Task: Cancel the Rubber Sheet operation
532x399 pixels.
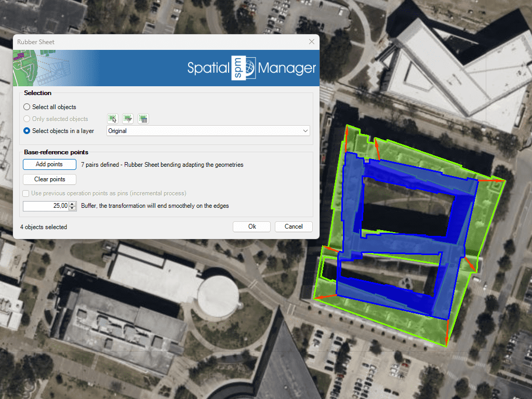Action: 294,227
